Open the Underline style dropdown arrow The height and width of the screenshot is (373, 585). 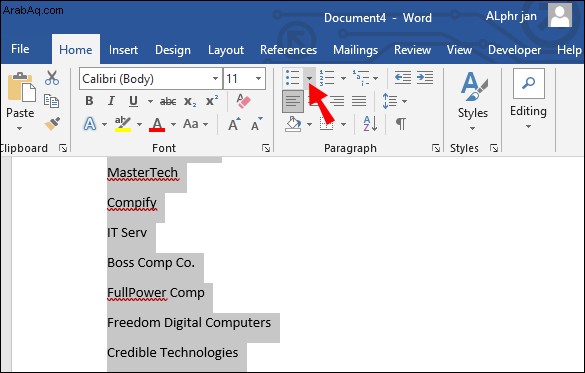(x=150, y=101)
